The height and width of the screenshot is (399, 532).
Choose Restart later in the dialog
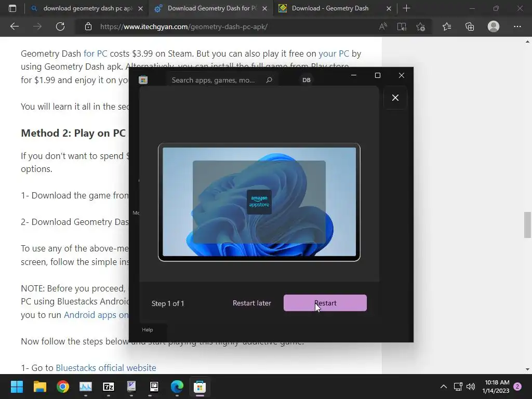252,303
